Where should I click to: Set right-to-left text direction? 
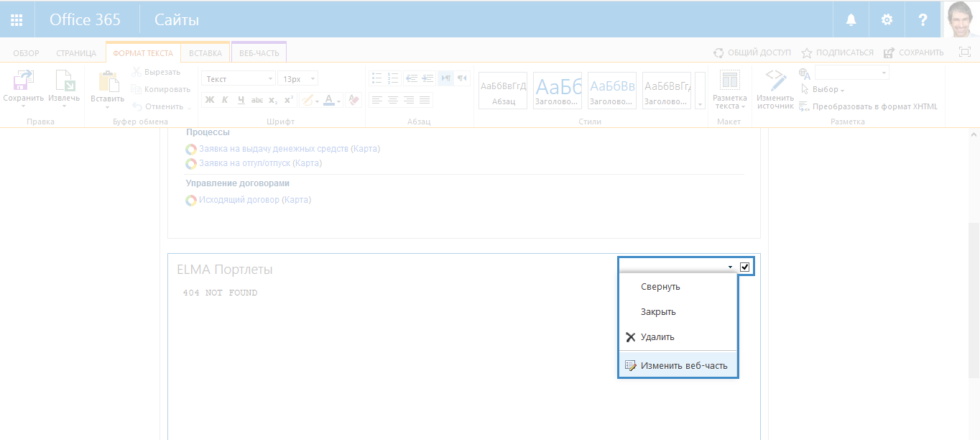pyautogui.click(x=462, y=78)
